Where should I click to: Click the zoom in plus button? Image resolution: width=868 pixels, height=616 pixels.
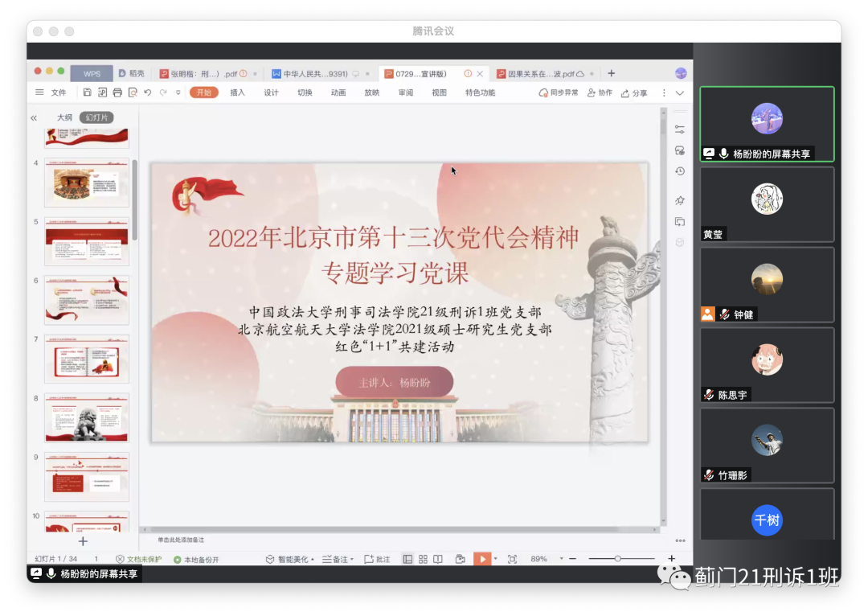[671, 559]
